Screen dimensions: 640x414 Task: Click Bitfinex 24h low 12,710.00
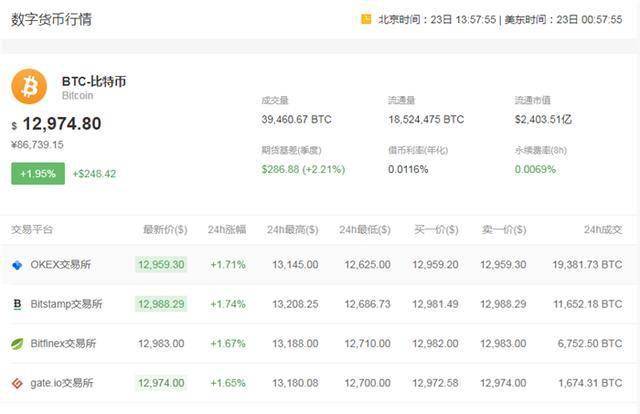[x=367, y=344]
